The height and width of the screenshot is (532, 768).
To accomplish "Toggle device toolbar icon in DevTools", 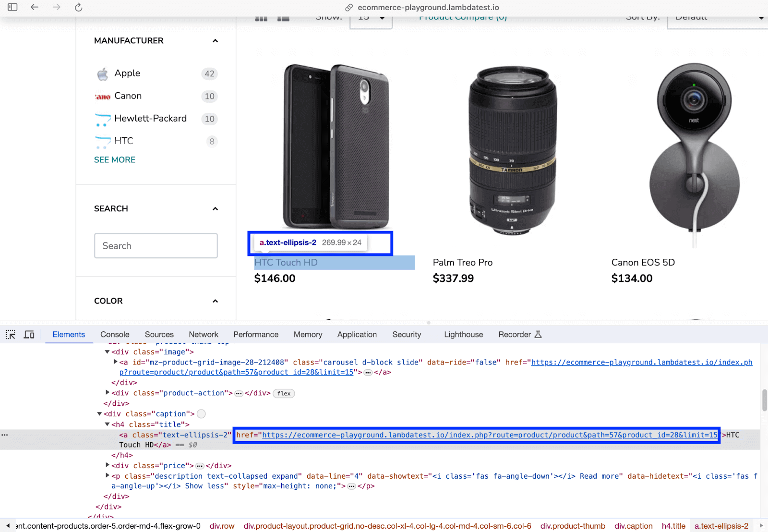I will [x=29, y=335].
